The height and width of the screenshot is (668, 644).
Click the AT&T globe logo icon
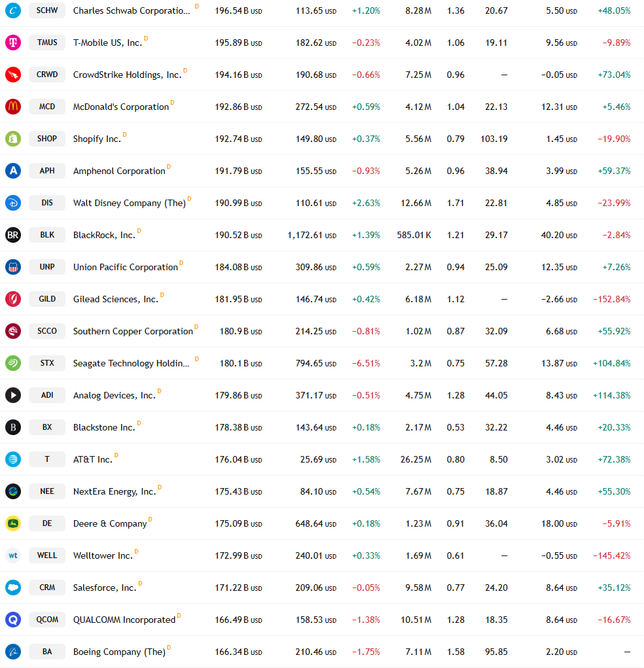click(13, 459)
